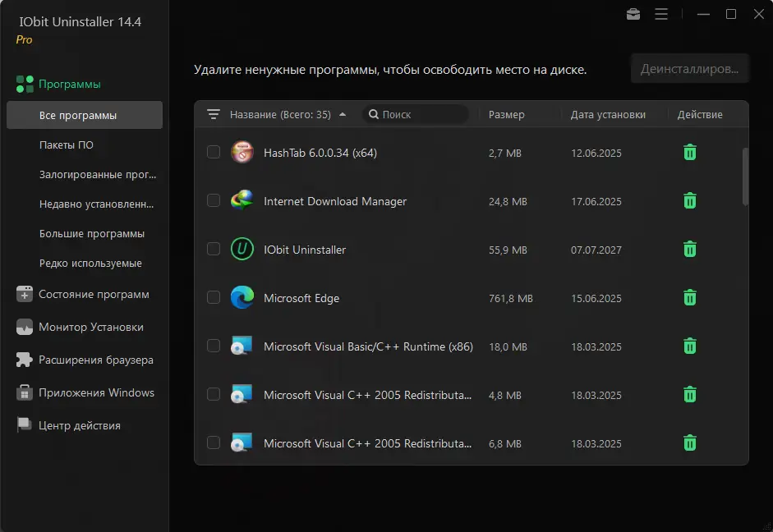Sort list by Дата установки column
Screen dimensions: 773x532
[608, 115]
